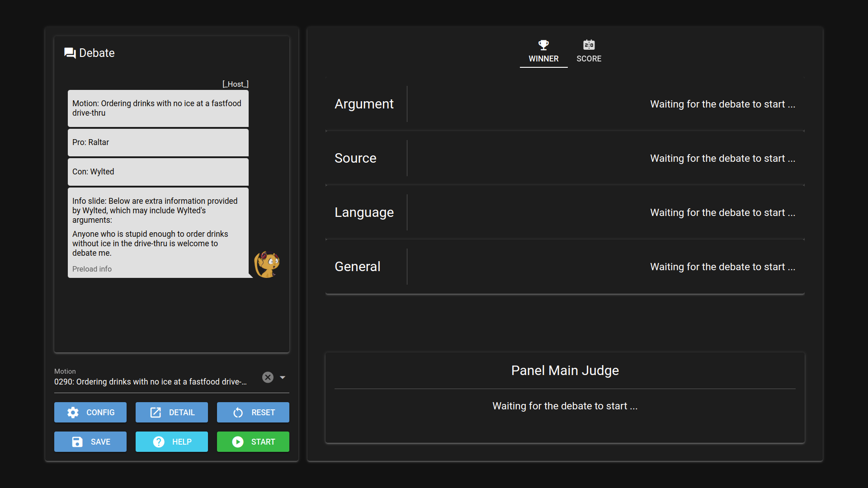
Task: Select the Language judge row
Action: [x=565, y=212]
